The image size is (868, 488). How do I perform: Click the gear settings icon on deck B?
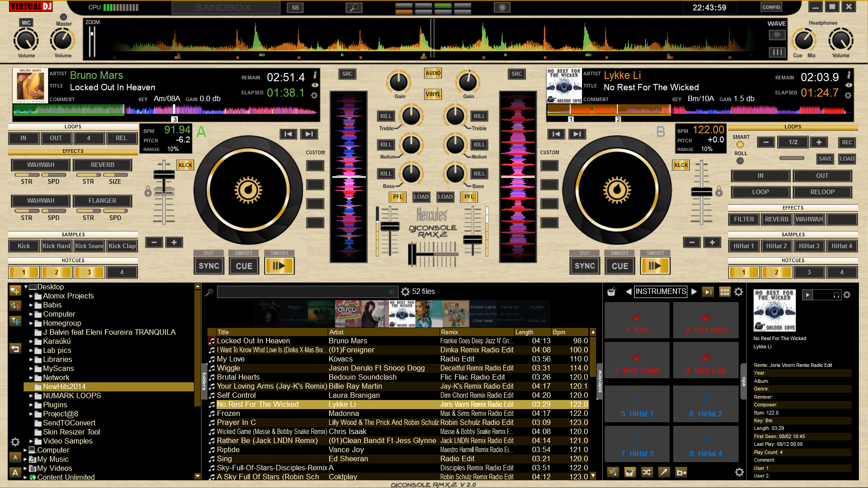tap(848, 95)
